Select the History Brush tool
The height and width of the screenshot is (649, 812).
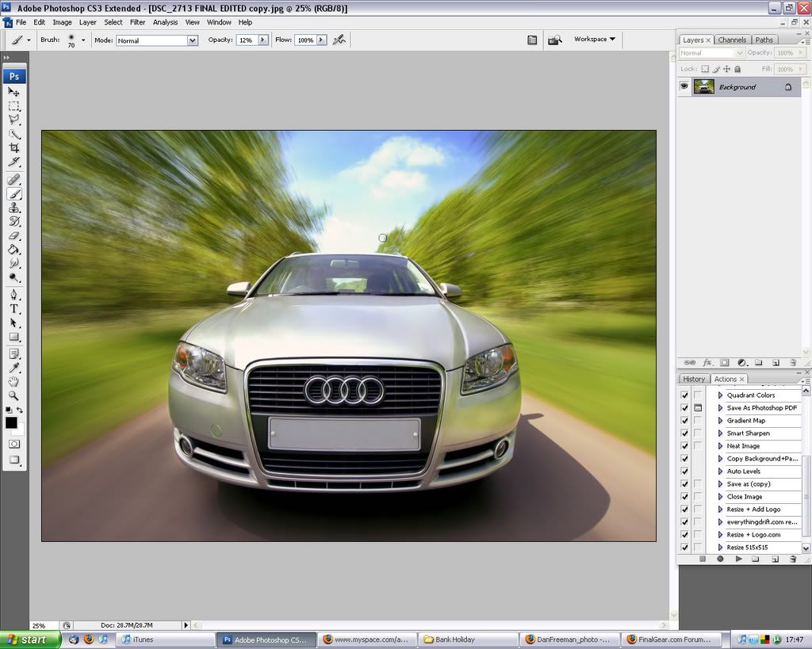pos(14,222)
